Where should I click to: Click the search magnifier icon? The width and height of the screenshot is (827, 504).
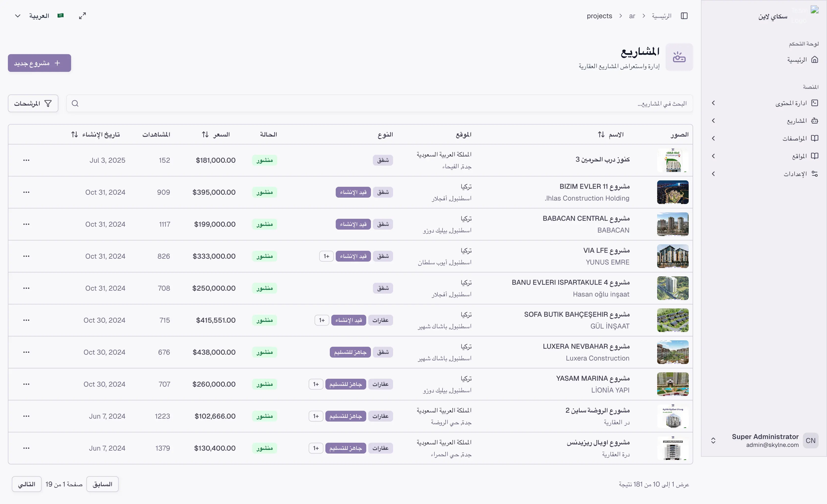[75, 103]
